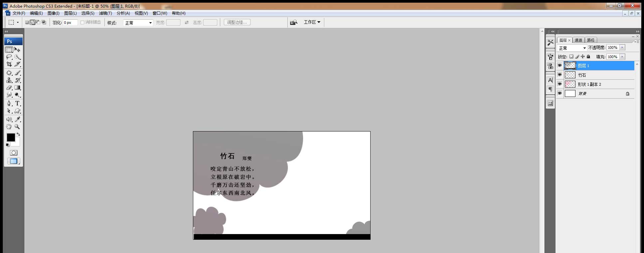This screenshot has width=644, height=253.
Task: Hide the 背景 layer
Action: tap(560, 93)
